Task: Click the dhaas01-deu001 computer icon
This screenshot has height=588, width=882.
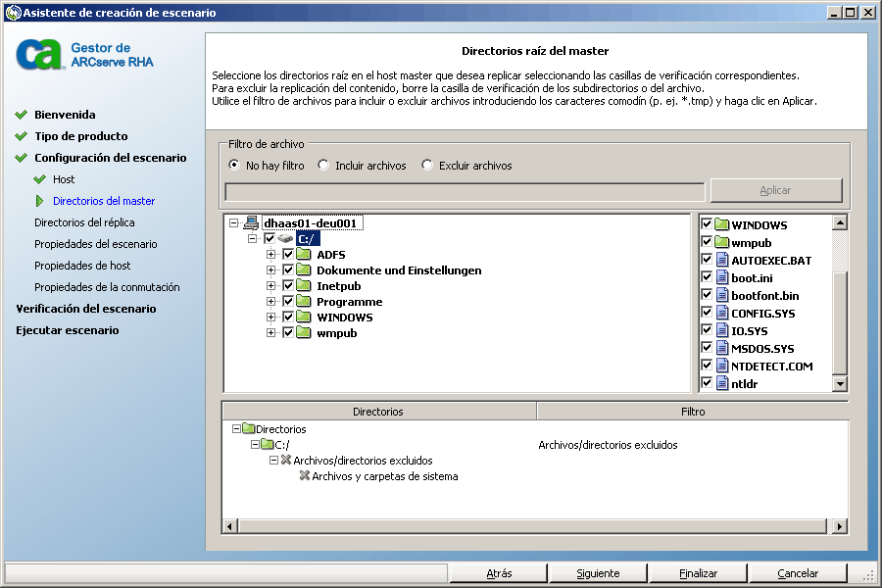Action: click(251, 223)
